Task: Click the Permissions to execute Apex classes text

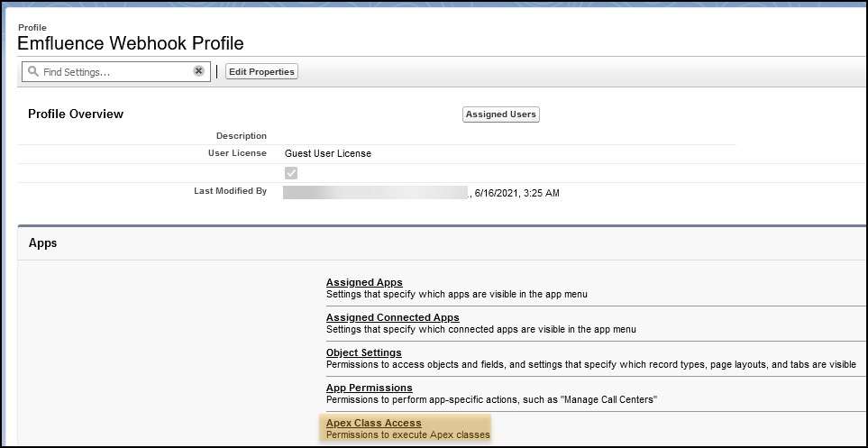Action: point(408,434)
